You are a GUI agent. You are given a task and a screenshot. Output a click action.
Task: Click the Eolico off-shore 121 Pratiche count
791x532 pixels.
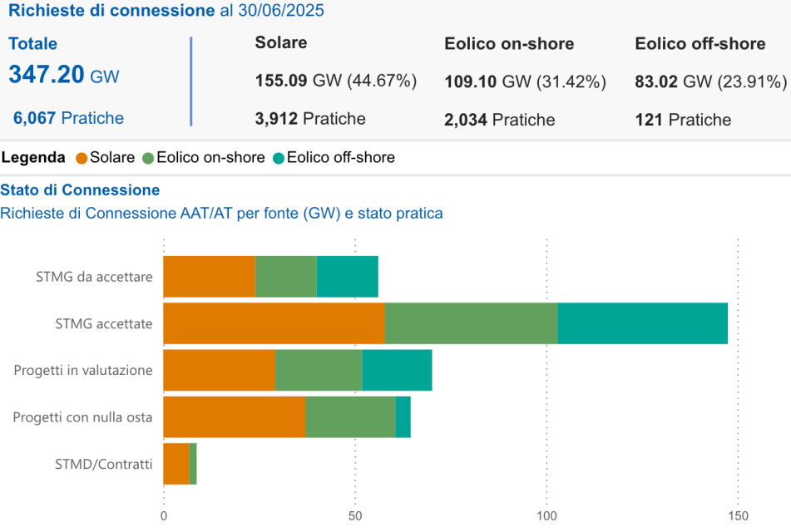tap(683, 120)
